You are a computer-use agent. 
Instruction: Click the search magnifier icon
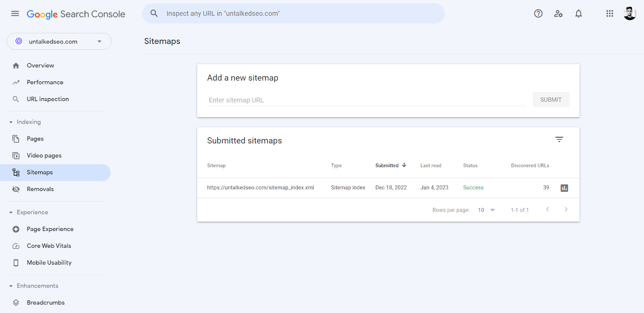point(154,13)
